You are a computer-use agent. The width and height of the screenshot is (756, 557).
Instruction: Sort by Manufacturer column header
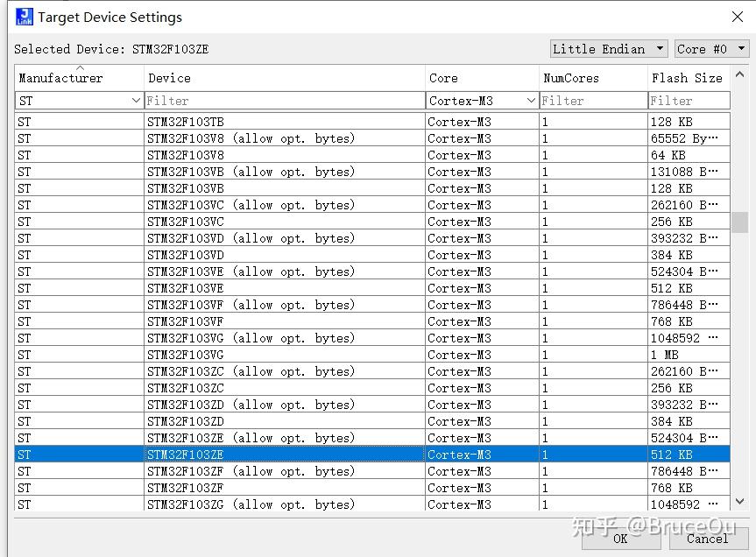click(79, 78)
